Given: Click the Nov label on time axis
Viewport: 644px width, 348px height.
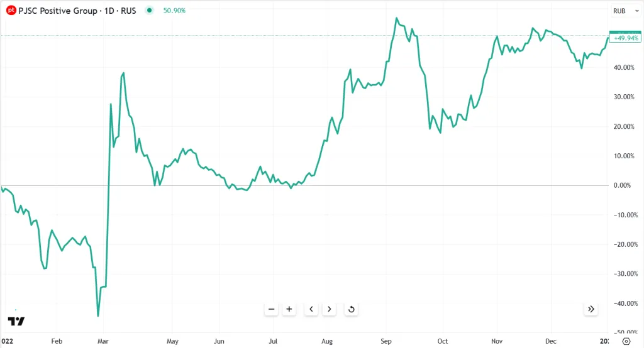Looking at the screenshot, I should [x=496, y=341].
